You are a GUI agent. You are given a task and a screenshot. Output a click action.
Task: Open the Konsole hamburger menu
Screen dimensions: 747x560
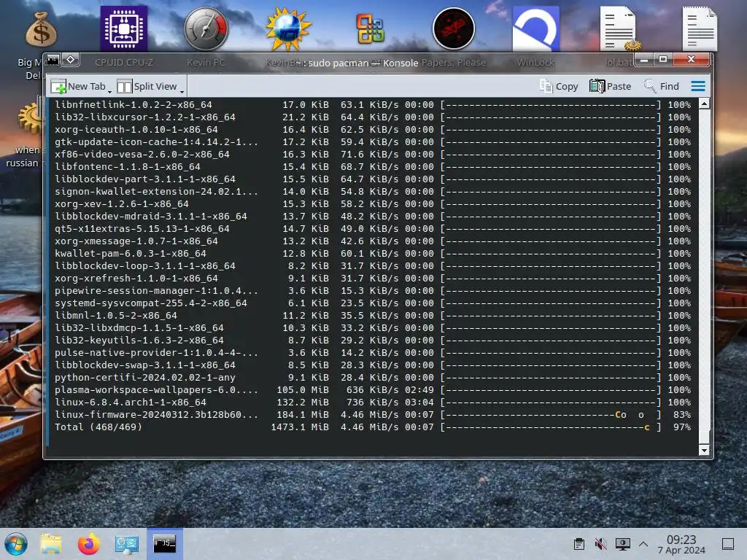698,86
